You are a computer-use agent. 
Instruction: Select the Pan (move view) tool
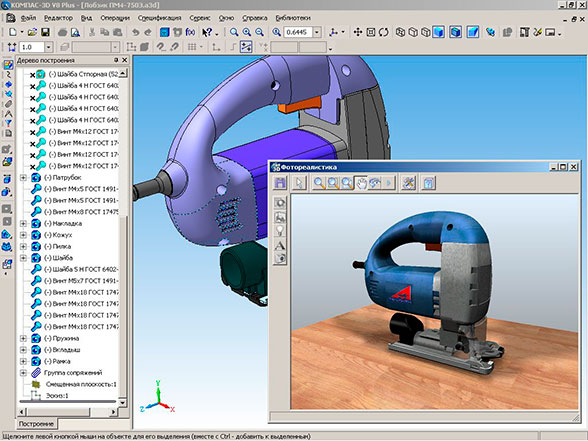tap(358, 32)
